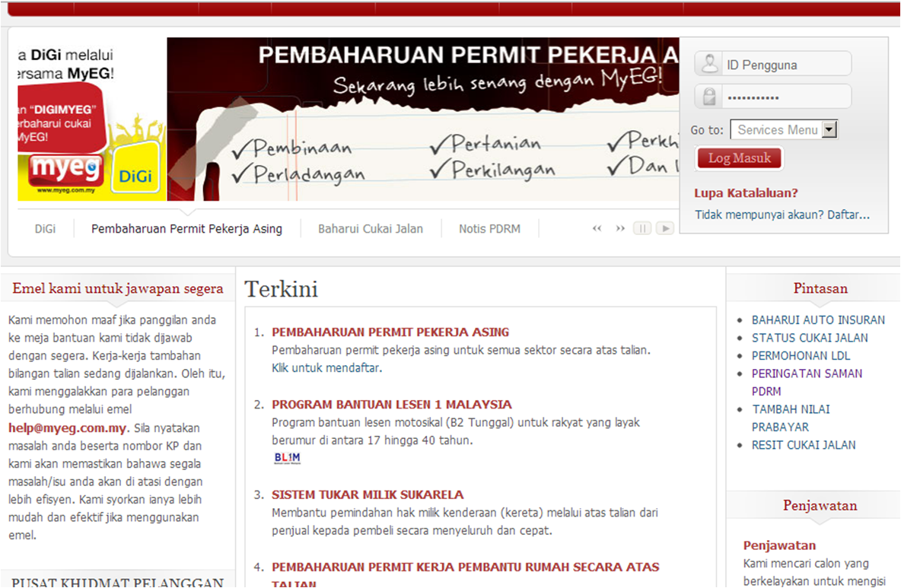Open SISTEM TUKAR MILIK SUKARELA heading
The width and height of the screenshot is (901, 588).
click(x=368, y=494)
